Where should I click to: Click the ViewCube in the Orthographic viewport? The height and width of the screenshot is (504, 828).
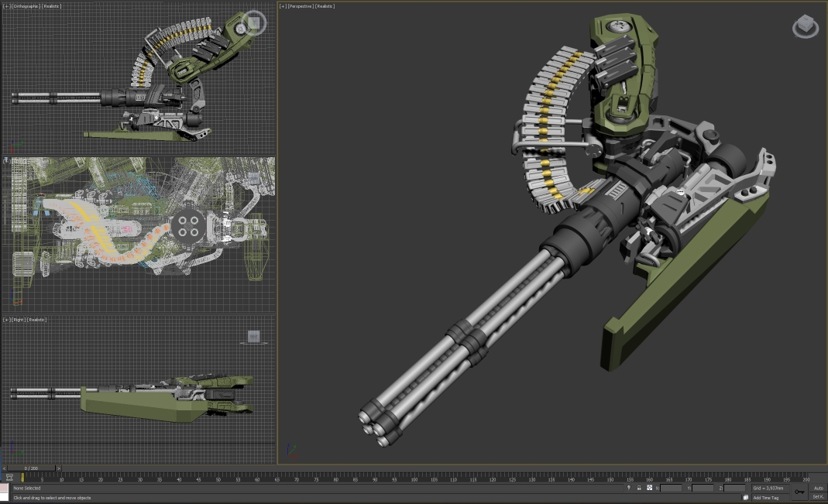tap(253, 24)
